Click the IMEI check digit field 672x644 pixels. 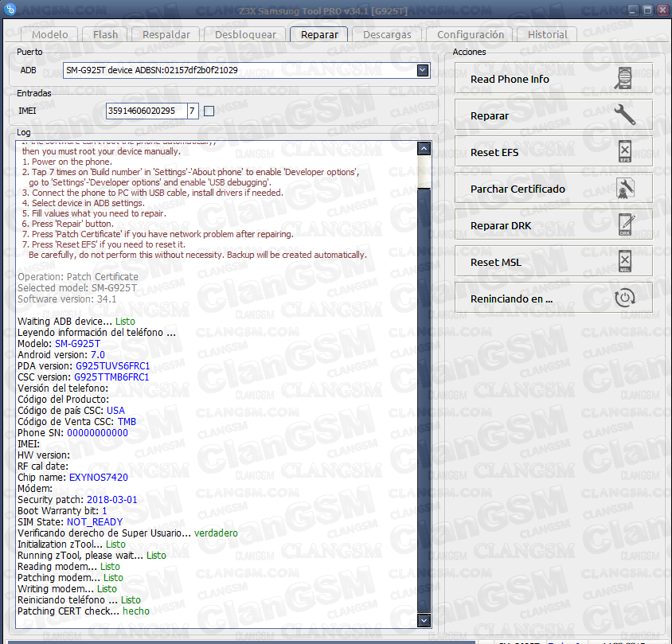tap(193, 111)
